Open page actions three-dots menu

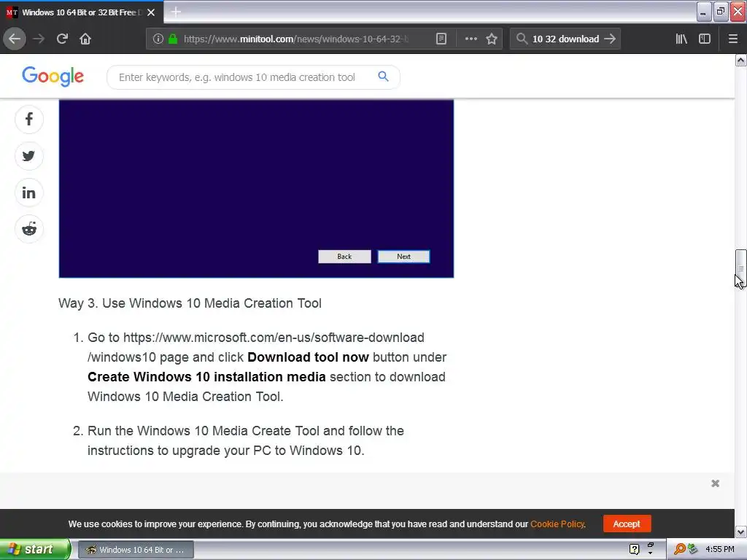[x=471, y=39]
